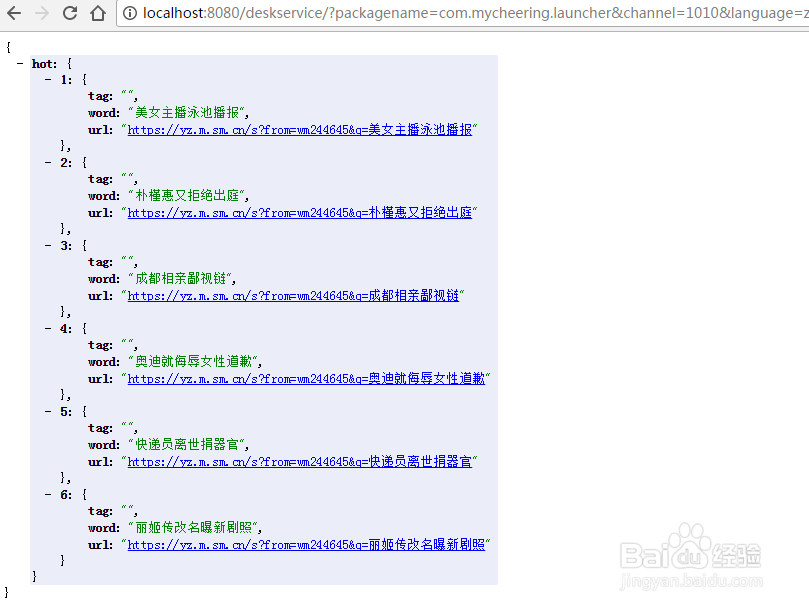Open the 奥迪就侮辱女性道歉 url link
Viewport: 809px width, 609px height.
(x=306, y=379)
